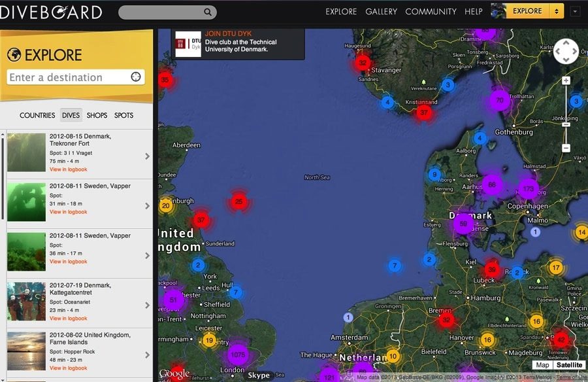Expand the Trekroner Fort dive entry arrow
Screen dimensions: 588x382
tap(148, 156)
